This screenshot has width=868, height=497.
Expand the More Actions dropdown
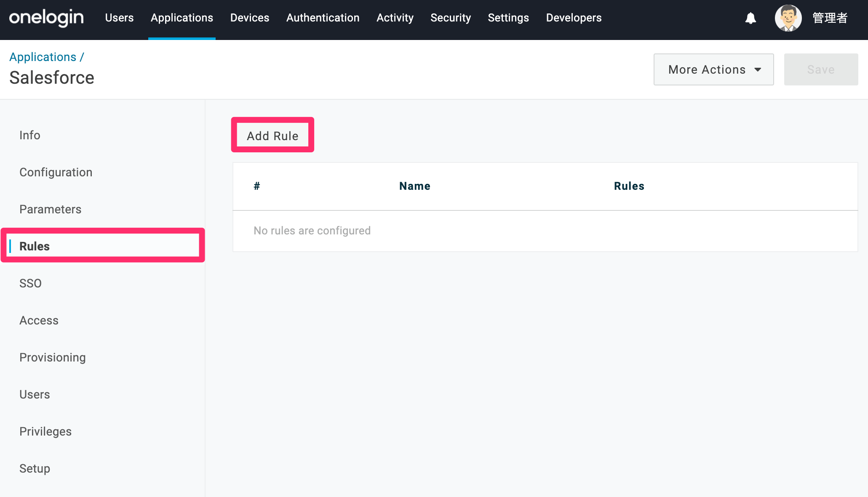pyautogui.click(x=713, y=69)
